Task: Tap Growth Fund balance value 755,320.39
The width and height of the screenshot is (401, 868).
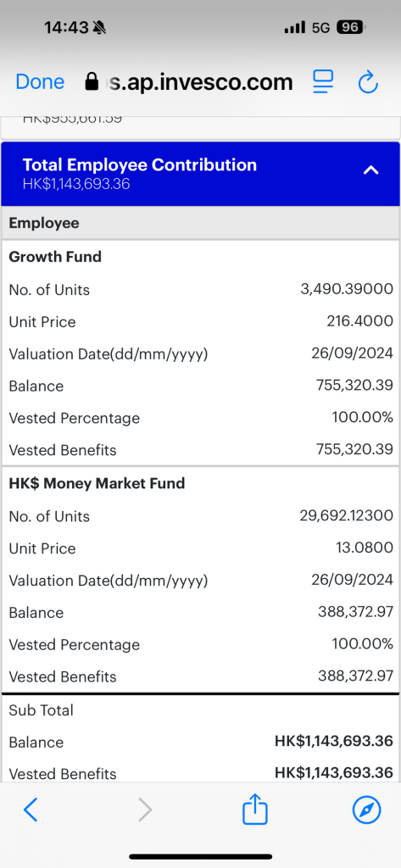Action: tap(354, 386)
